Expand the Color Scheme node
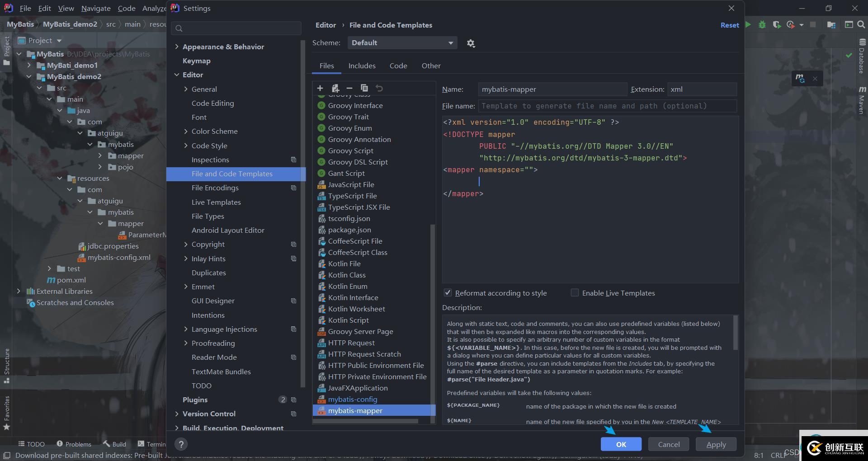This screenshot has height=461, width=868. (186, 131)
